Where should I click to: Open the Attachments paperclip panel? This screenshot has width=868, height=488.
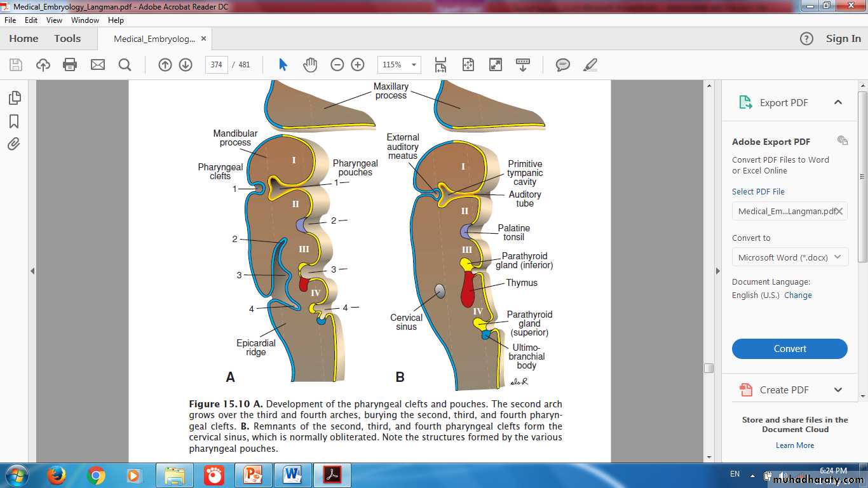[x=14, y=144]
